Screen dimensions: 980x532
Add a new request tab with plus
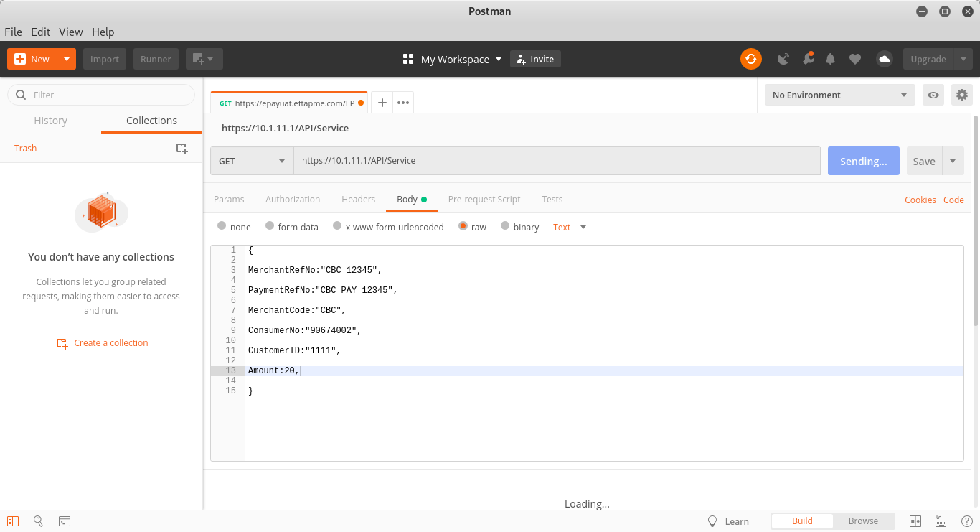[x=382, y=103]
